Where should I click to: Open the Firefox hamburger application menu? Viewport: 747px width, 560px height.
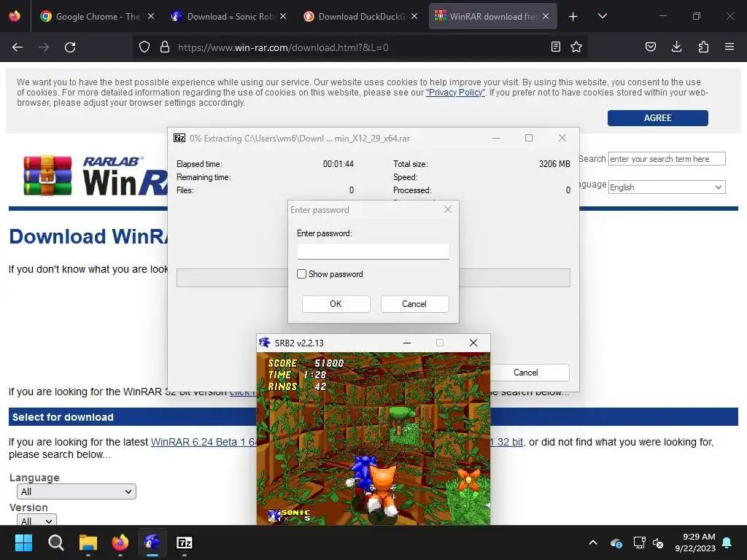pos(729,47)
